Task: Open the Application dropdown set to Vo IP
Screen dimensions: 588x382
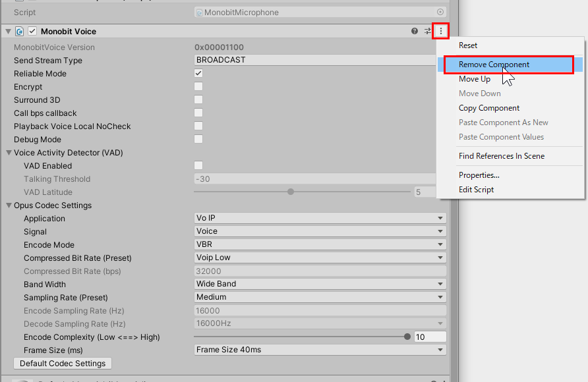Action: click(320, 218)
